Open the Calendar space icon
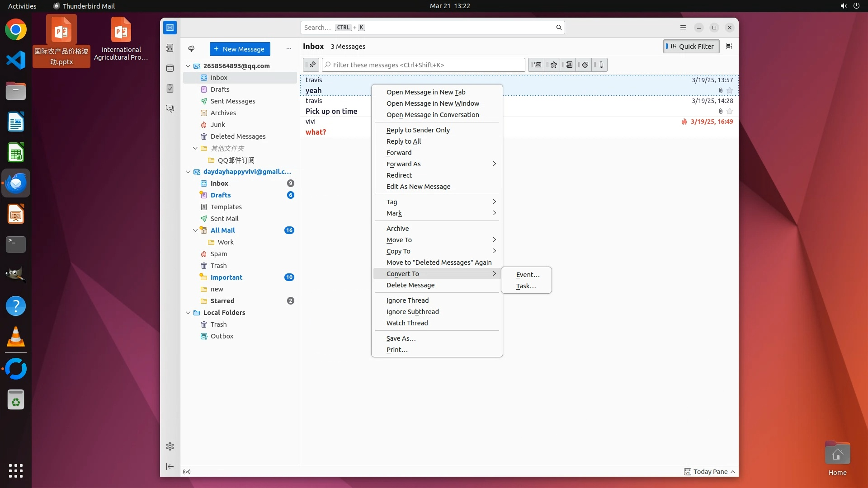Image resolution: width=868 pixels, height=488 pixels. (170, 68)
